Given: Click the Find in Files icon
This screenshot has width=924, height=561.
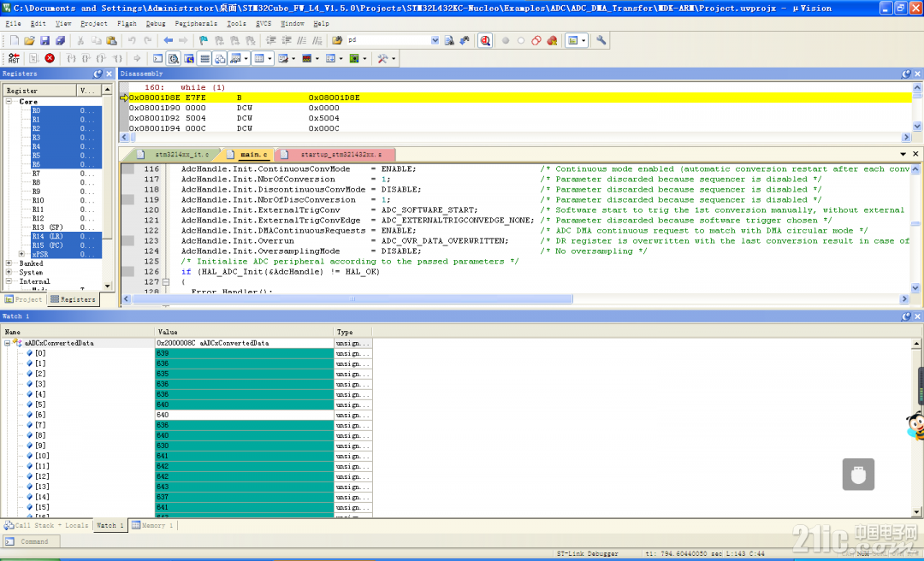Looking at the screenshot, I should pyautogui.click(x=337, y=40).
